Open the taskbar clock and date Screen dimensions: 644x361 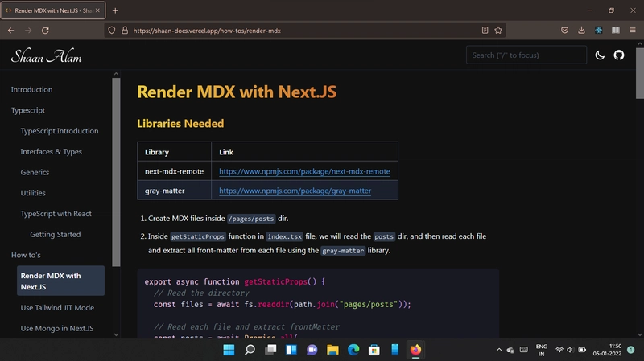coord(607,350)
